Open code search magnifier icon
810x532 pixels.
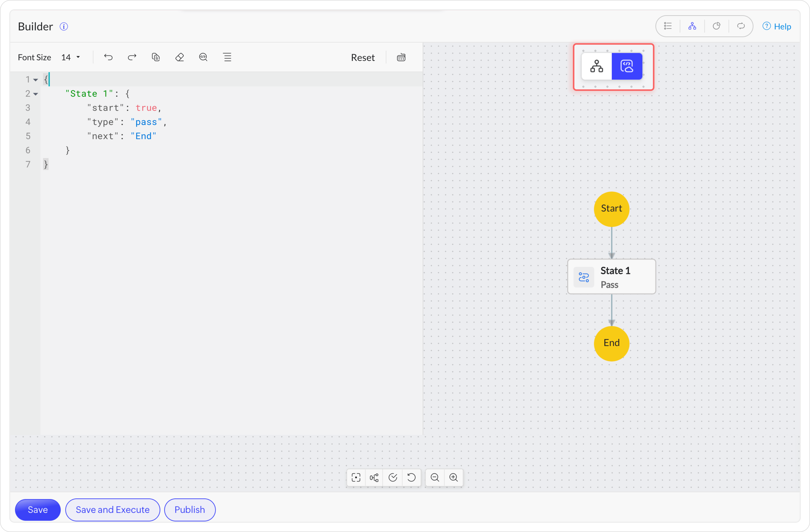(x=203, y=57)
